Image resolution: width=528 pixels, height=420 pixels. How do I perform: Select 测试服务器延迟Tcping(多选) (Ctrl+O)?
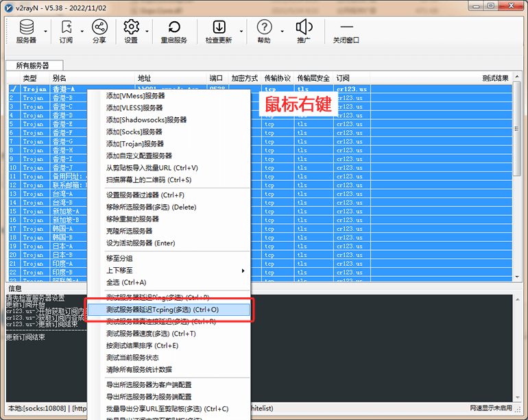point(169,310)
